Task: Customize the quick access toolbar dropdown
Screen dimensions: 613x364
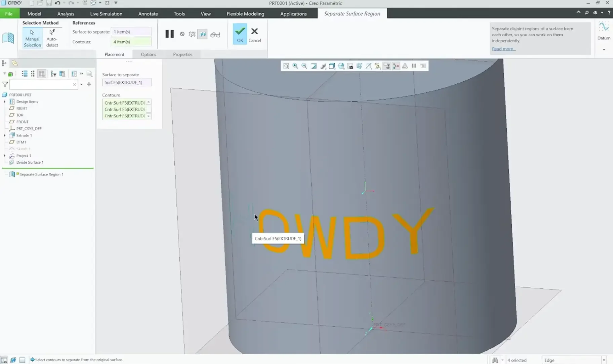Action: pos(116,3)
